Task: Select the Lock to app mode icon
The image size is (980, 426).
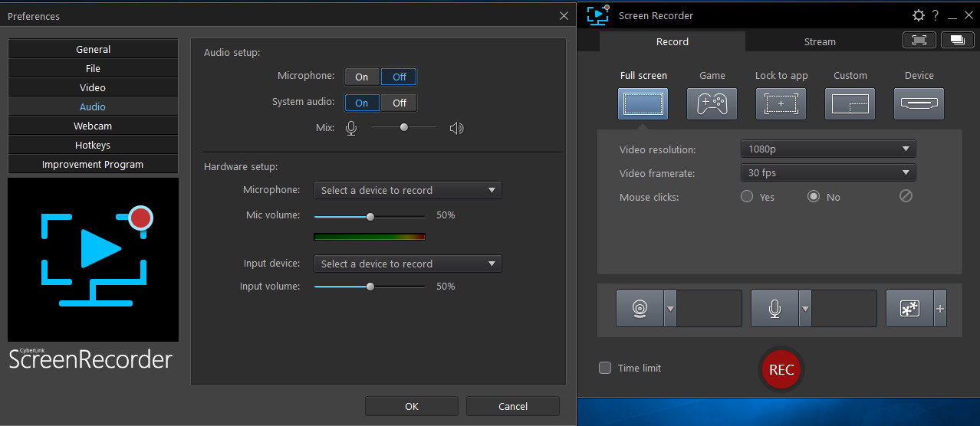Action: click(x=781, y=103)
